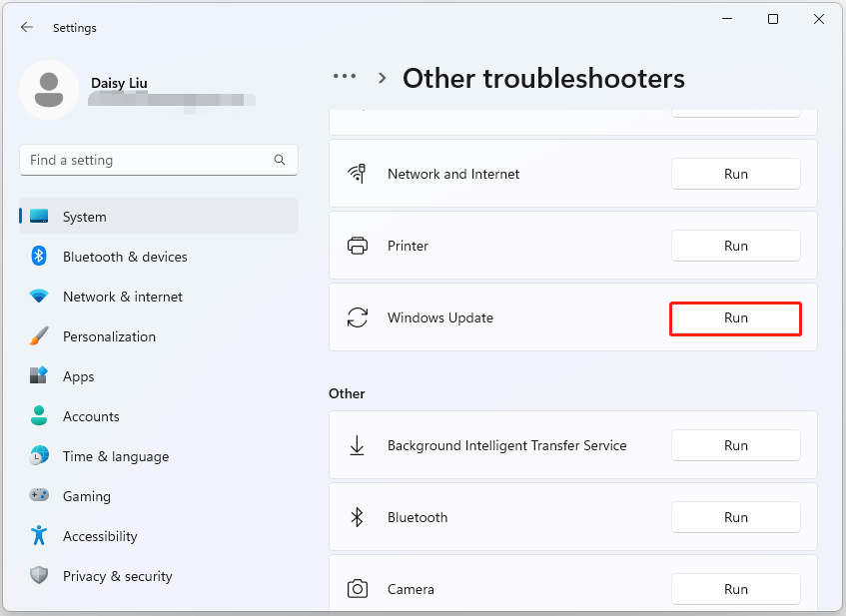
Task: Click the Printer troubleshooter icon
Action: click(x=358, y=246)
